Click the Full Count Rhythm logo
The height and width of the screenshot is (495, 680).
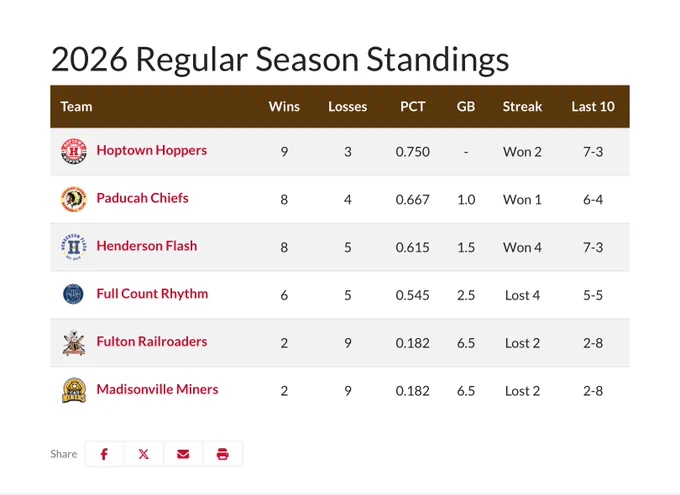[73, 295]
